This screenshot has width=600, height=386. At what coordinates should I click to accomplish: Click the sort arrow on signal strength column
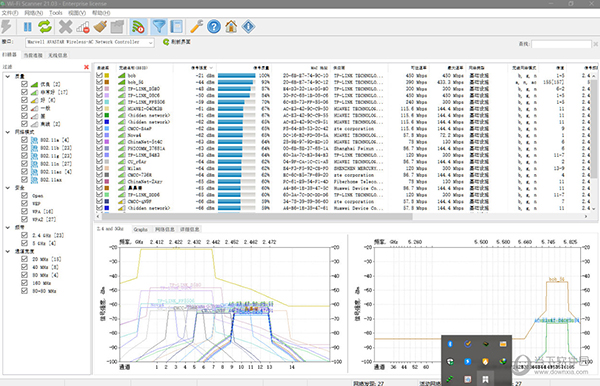pos(211,68)
